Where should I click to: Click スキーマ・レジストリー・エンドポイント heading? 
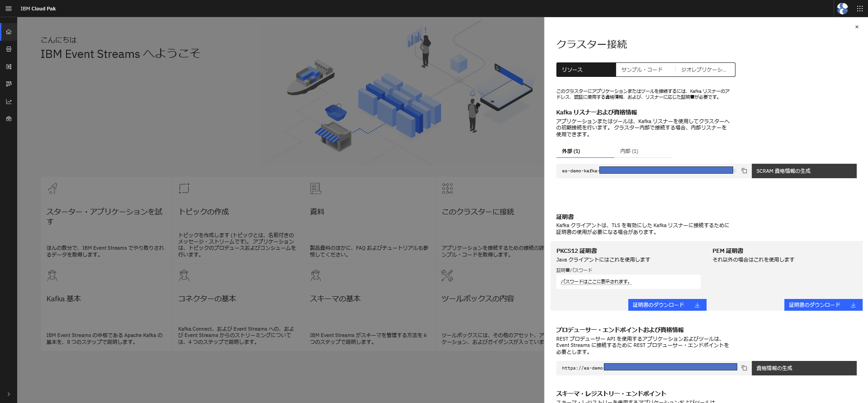click(x=611, y=394)
